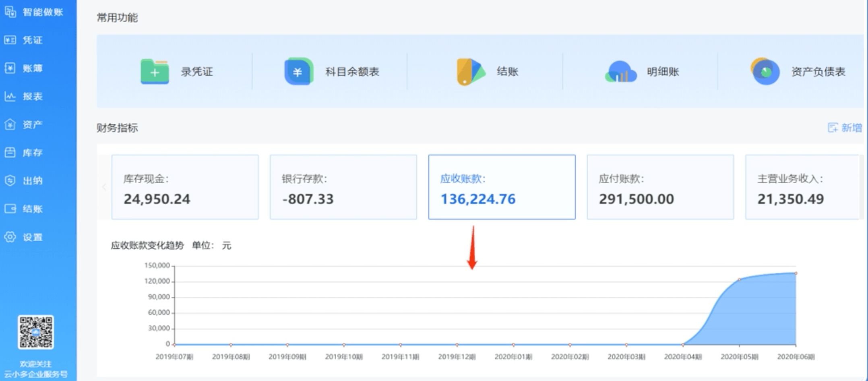
Task: Click the 设置 gear icon in sidebar
Action: (10, 237)
